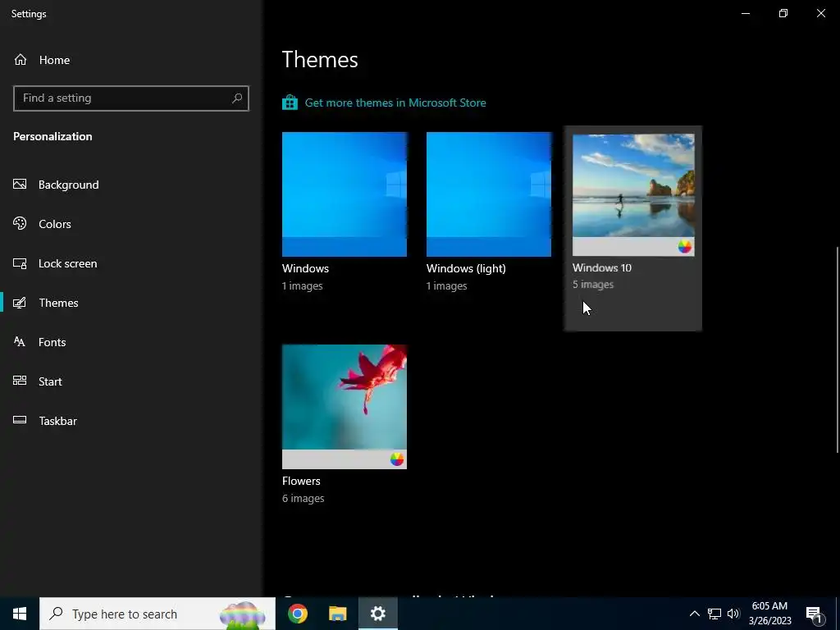Viewport: 840px width, 630px height.
Task: Apply the Windows 10 theme thumbnail
Action: [x=633, y=195]
